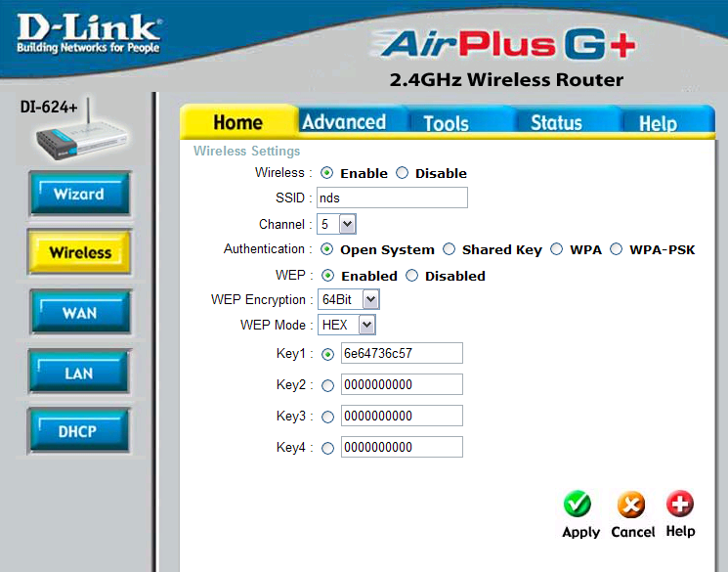Click the AirPlus G+ product logo
Image resolution: width=728 pixels, height=572 pixels.
505,45
